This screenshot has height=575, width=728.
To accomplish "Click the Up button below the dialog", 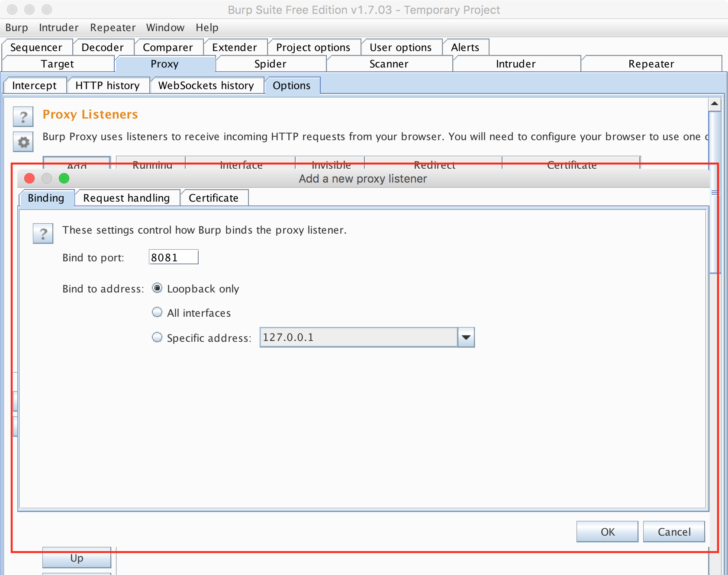I will click(x=77, y=558).
